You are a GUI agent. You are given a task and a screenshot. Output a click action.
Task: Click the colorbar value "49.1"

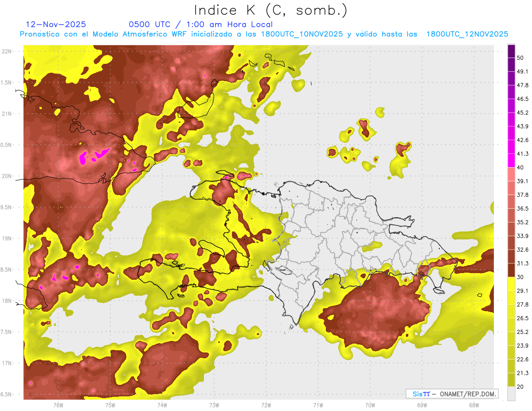(x=522, y=71)
